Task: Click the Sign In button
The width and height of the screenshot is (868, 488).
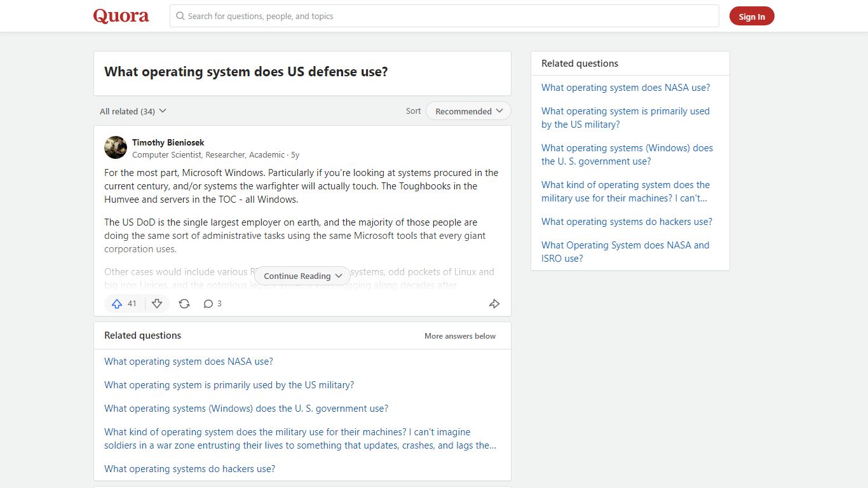Action: click(x=752, y=17)
